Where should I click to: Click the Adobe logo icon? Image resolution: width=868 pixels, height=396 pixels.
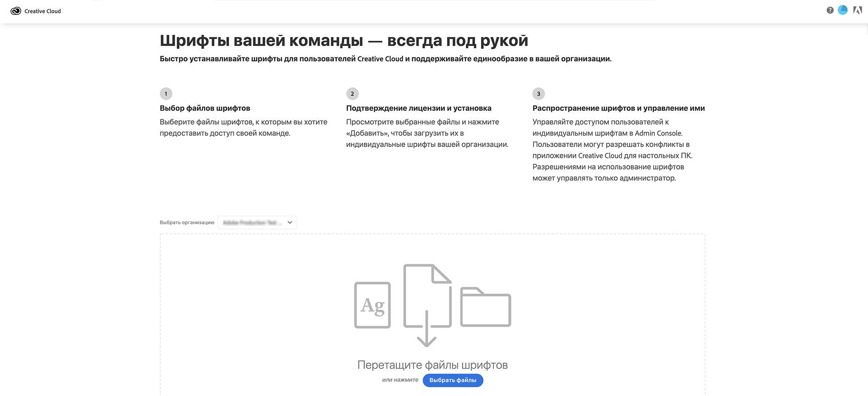coord(857,10)
